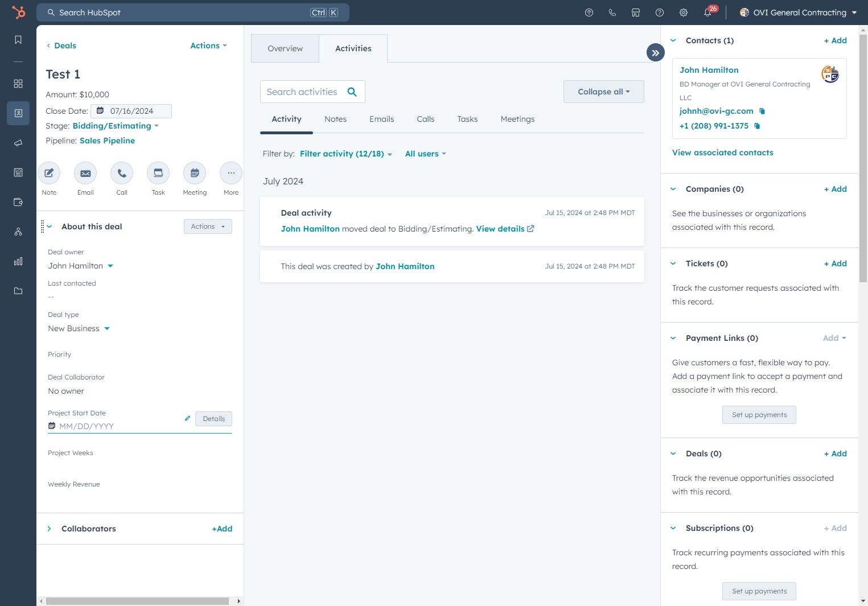Open the Bookmarks icon in the sidebar
Screen dimensions: 868x606
pos(18,39)
